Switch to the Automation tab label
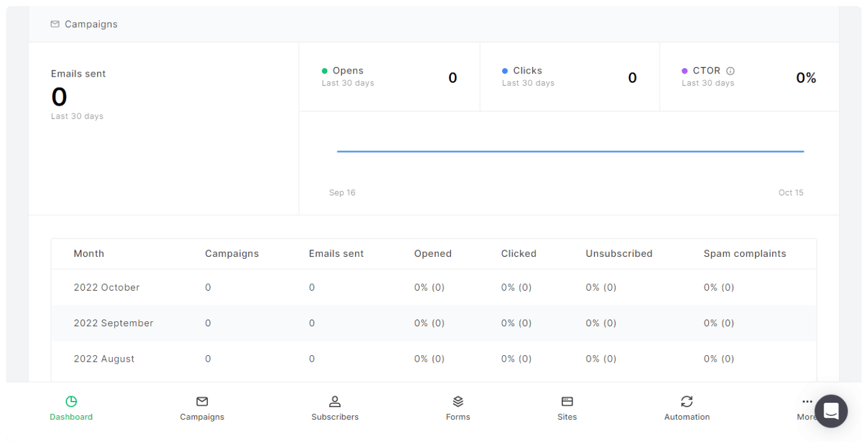 (x=687, y=417)
